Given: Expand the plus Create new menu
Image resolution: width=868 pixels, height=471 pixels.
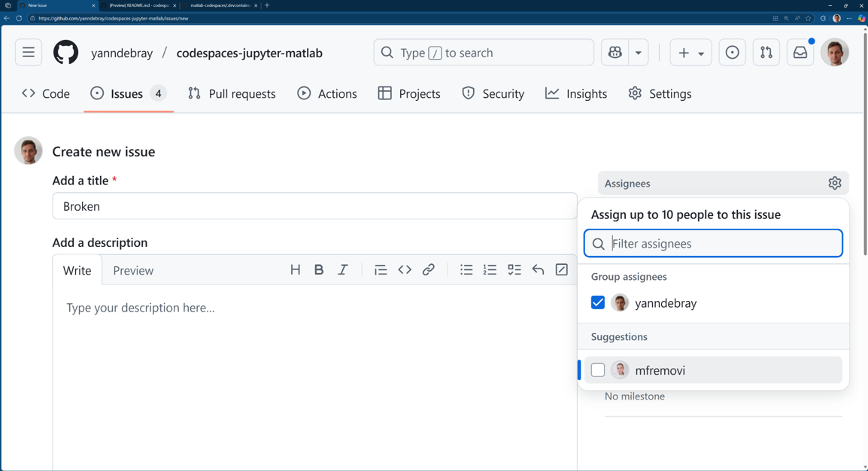Looking at the screenshot, I should pyautogui.click(x=690, y=53).
